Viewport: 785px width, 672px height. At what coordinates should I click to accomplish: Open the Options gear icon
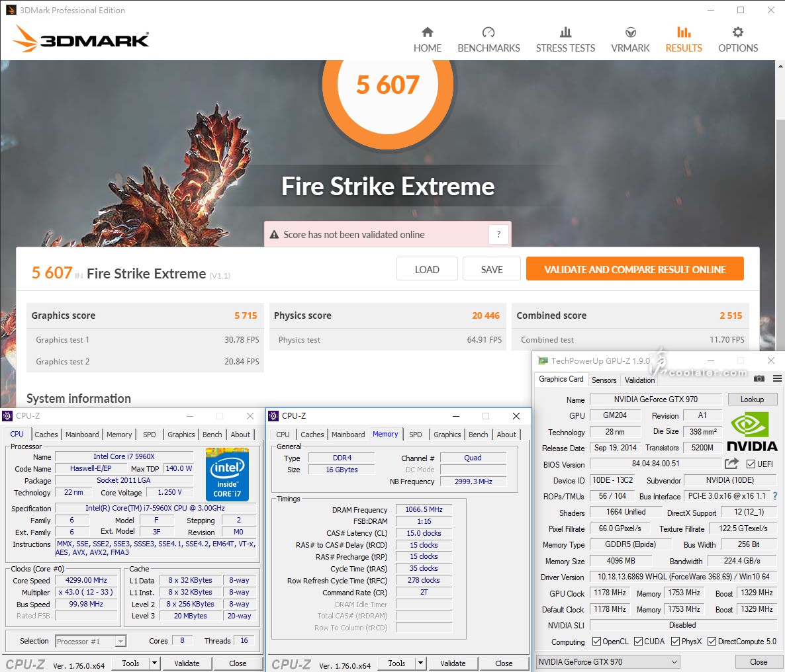coord(737,32)
